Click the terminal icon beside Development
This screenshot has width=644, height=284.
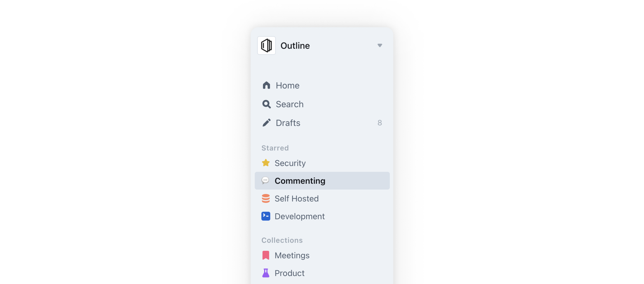tap(266, 216)
